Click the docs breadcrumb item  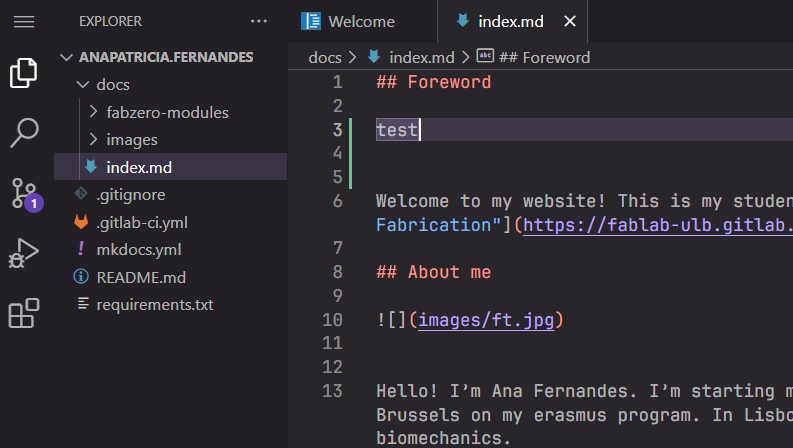click(325, 57)
